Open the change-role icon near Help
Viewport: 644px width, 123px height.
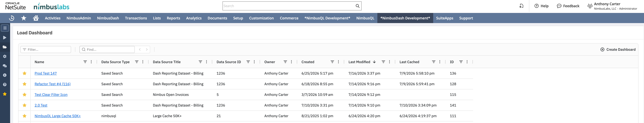coord(521,6)
